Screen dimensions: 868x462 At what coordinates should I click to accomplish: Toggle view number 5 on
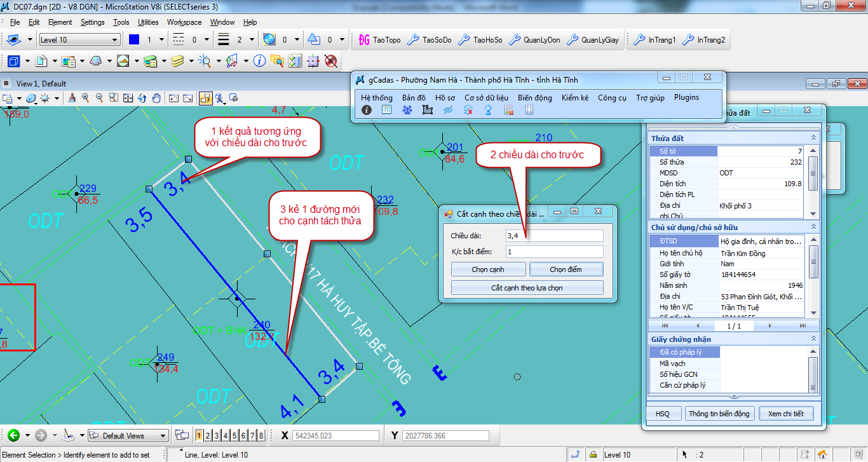click(234, 435)
